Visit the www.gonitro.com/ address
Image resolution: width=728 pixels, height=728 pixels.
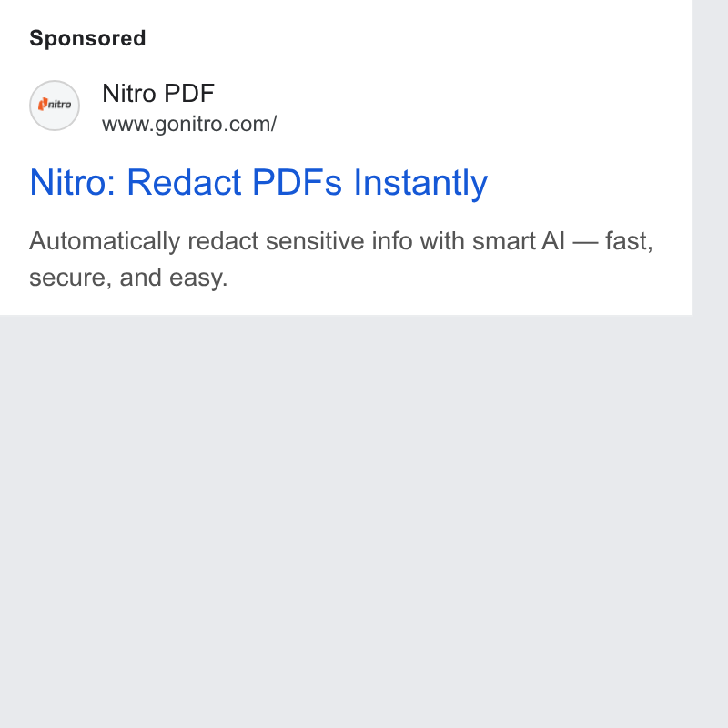189,124
